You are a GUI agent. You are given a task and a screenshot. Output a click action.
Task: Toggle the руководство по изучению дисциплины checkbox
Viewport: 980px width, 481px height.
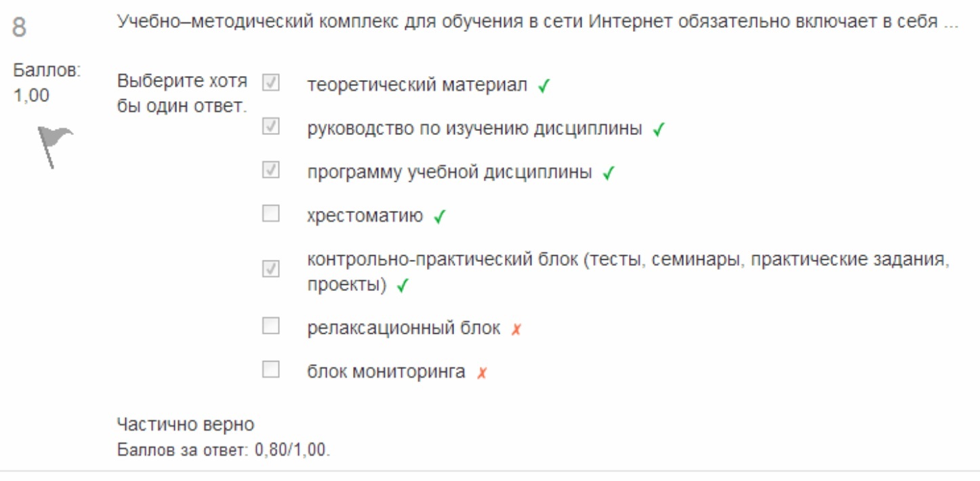click(270, 126)
